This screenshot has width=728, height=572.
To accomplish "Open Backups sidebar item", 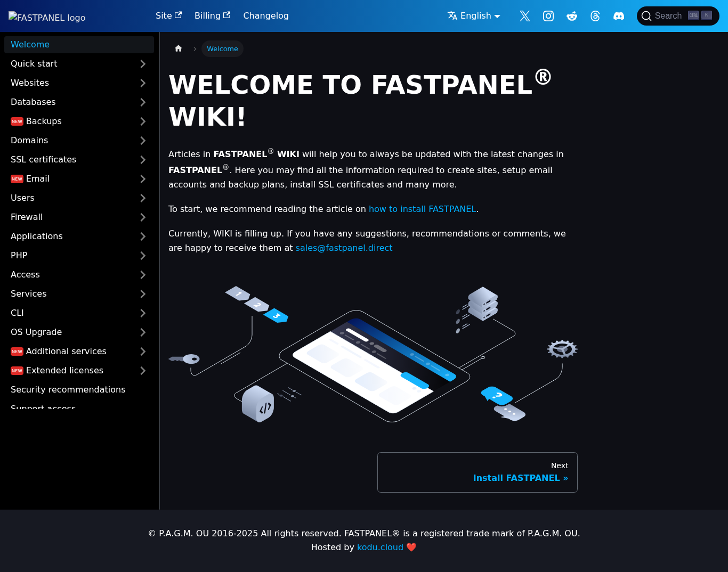I will 68,121.
